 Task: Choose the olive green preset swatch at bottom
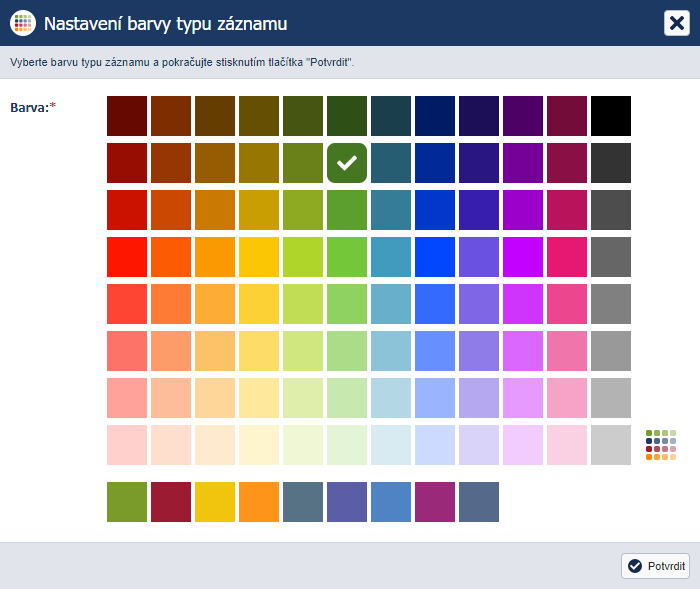(x=127, y=502)
